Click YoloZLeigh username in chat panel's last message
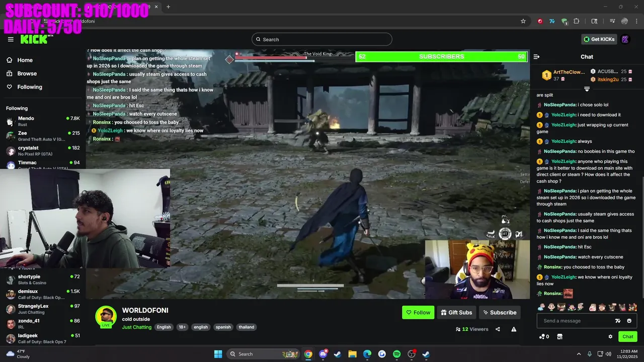Viewport: 644px width, 362px height. (x=563, y=277)
